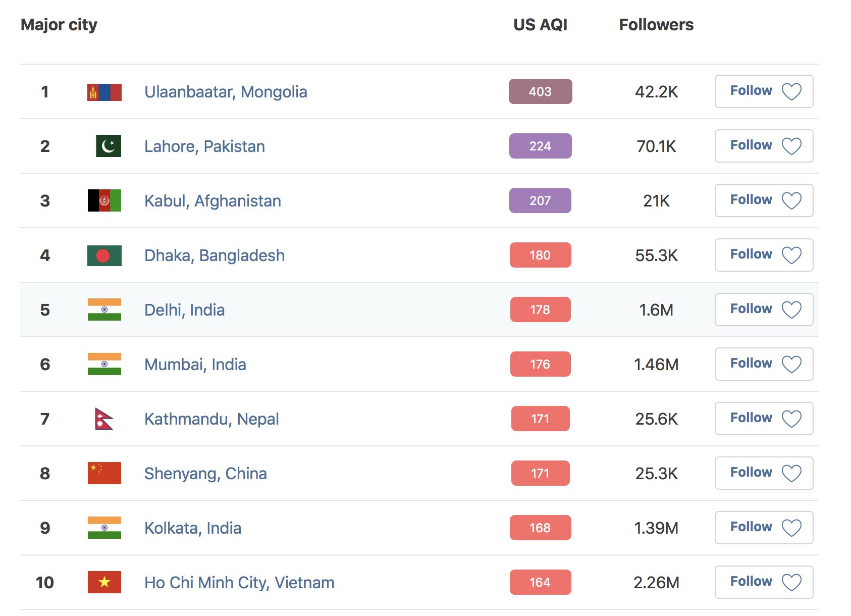The image size is (851, 616).
Task: Click the Vietnam flag icon
Action: pyautogui.click(x=104, y=582)
